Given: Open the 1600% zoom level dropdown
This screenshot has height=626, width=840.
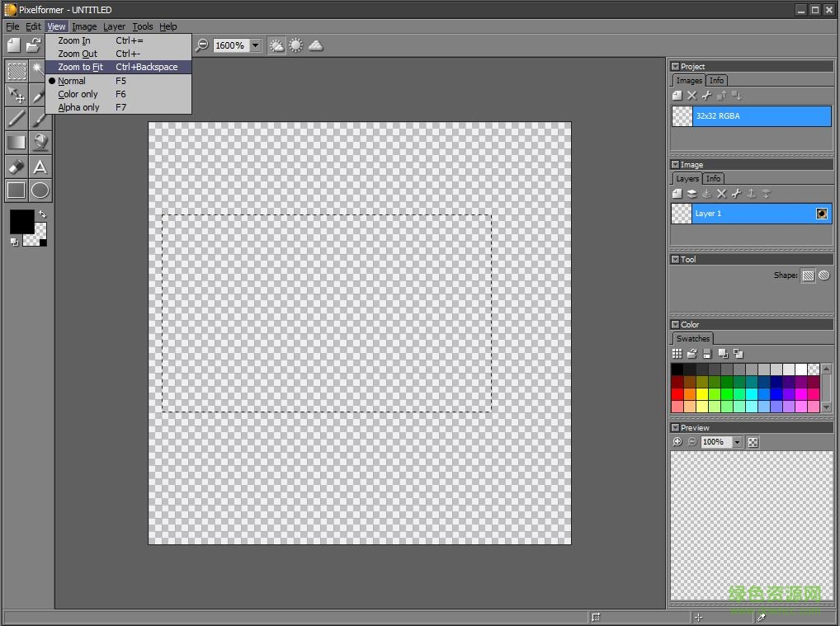Looking at the screenshot, I should coord(255,45).
